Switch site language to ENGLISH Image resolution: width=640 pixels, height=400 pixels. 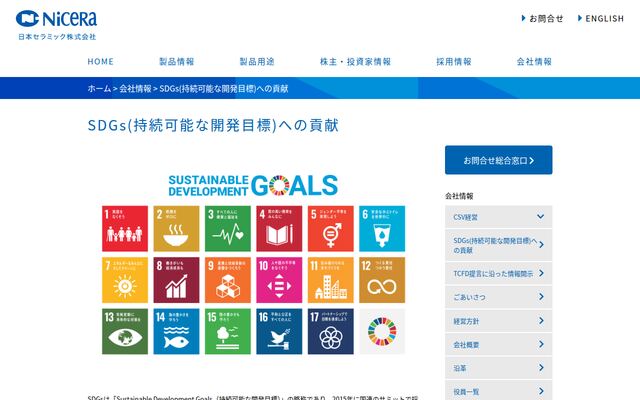(x=601, y=18)
